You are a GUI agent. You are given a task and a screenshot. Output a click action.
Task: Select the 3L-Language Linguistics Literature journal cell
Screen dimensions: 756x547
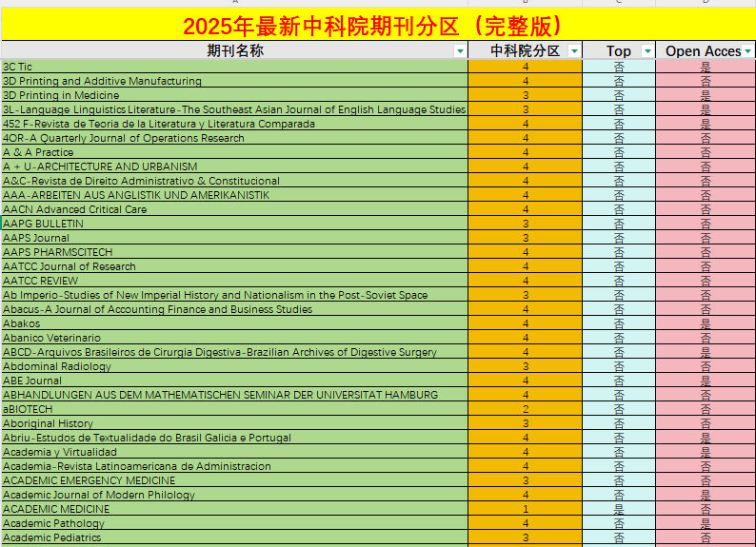(235, 109)
